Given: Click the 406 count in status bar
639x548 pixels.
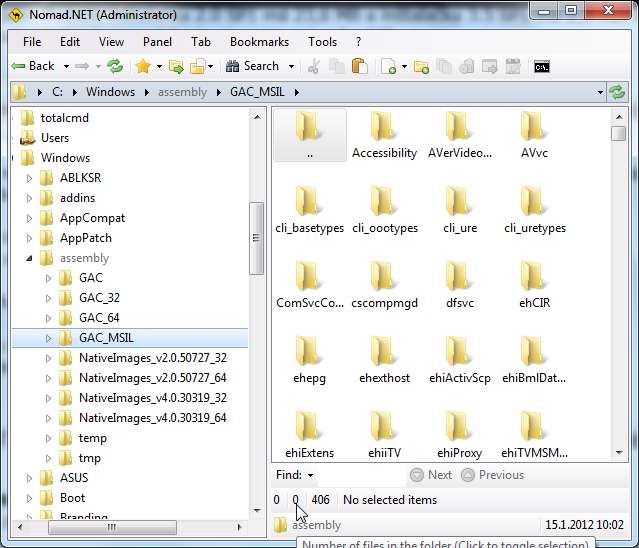Looking at the screenshot, I should [320, 500].
